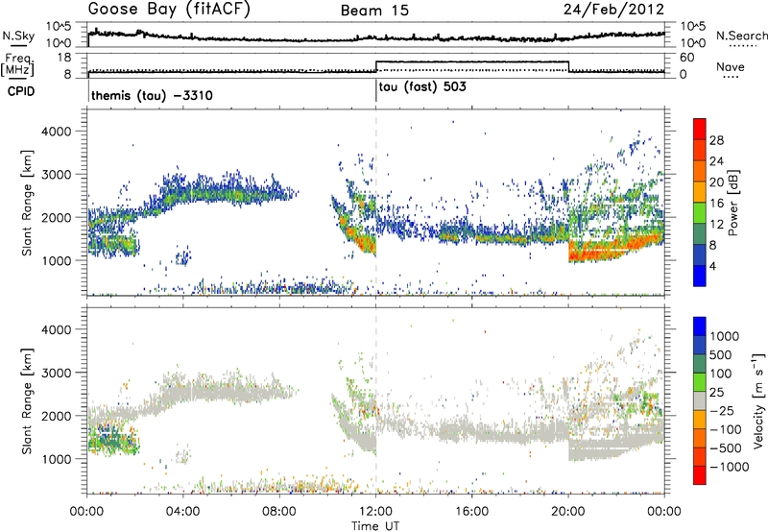Click the raised frequency step in Freq panel
Screen dimensions: 768x532
point(472,61)
